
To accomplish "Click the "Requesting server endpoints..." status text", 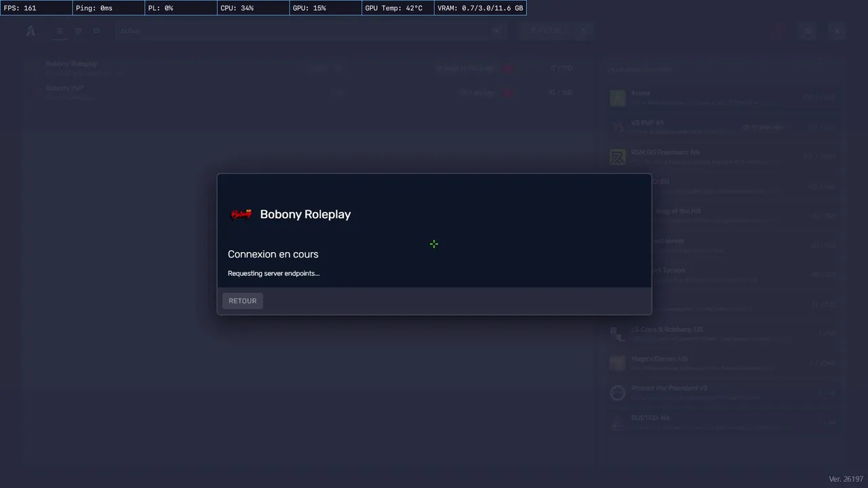I will click(273, 273).
